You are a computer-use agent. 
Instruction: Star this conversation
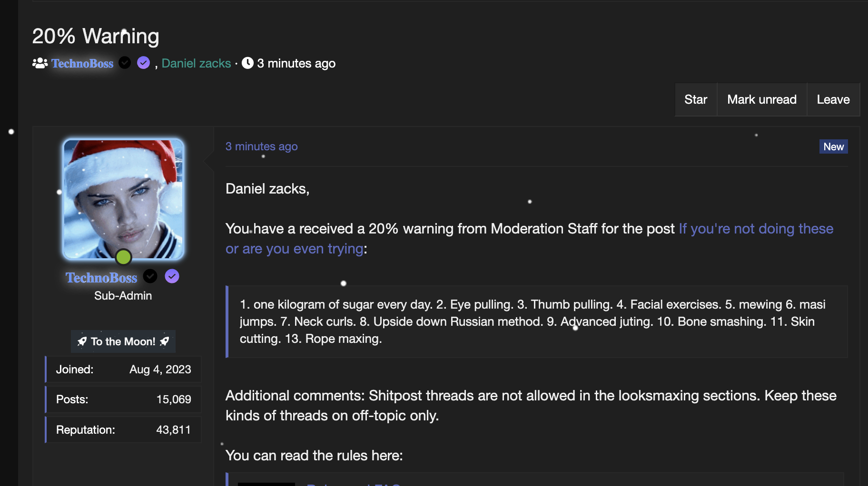coord(695,99)
